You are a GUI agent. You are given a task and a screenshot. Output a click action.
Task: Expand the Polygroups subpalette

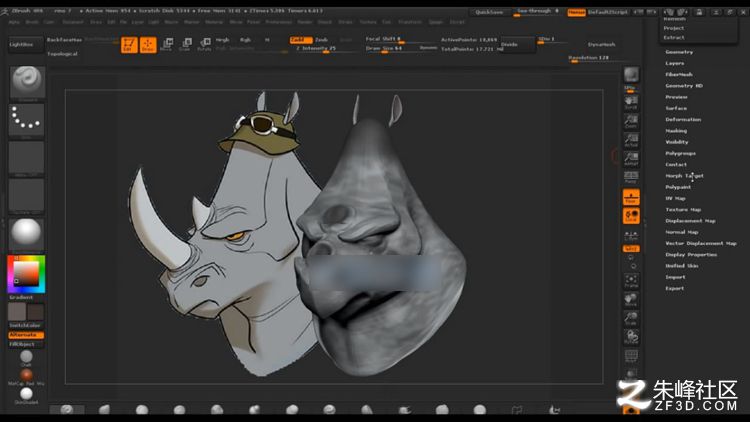[x=680, y=154]
